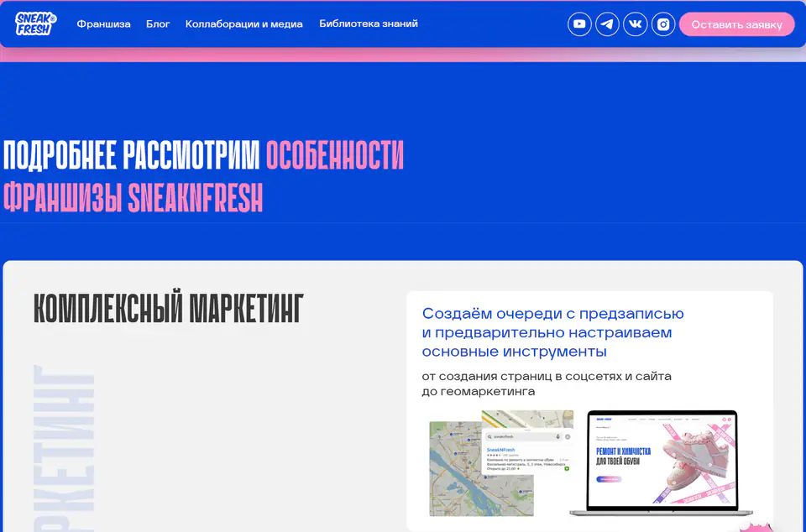Screen dimensions: 806x532
Task: Click the laptop website mockup image
Action: point(662,462)
